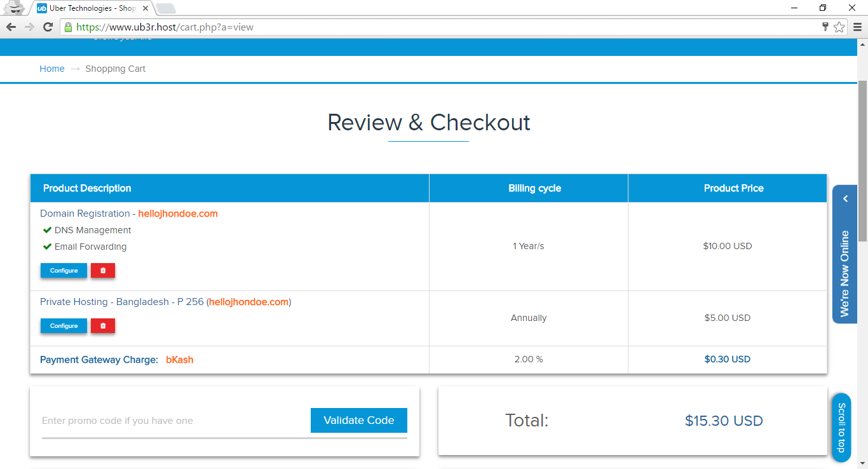868x469 pixels.
Task: Click the scrollbar up arrow
Action: [862, 44]
